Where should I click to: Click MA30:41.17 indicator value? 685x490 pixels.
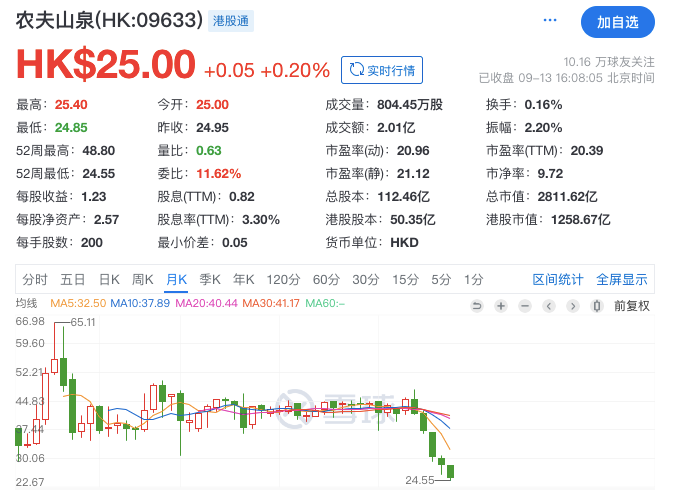271,303
